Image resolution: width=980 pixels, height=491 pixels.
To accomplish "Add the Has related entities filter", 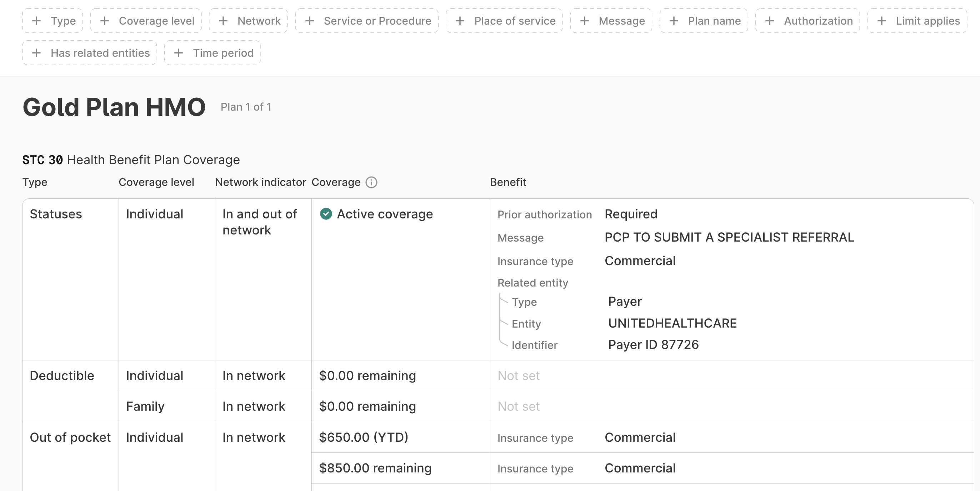I will [x=89, y=53].
